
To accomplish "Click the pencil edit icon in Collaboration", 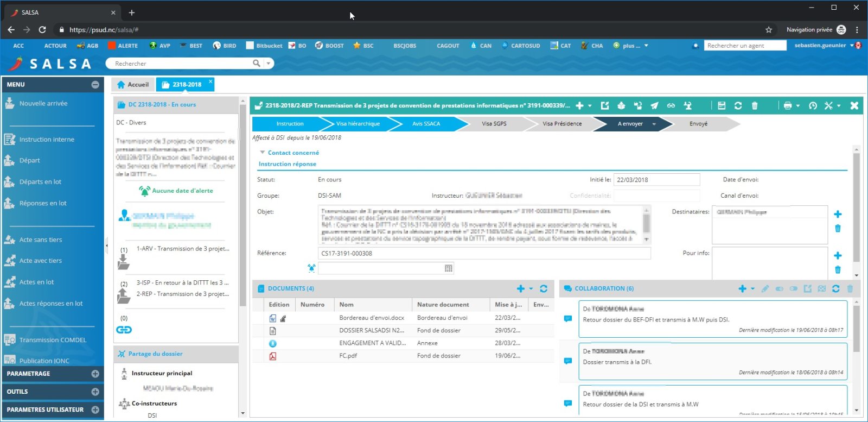I will 765,289.
